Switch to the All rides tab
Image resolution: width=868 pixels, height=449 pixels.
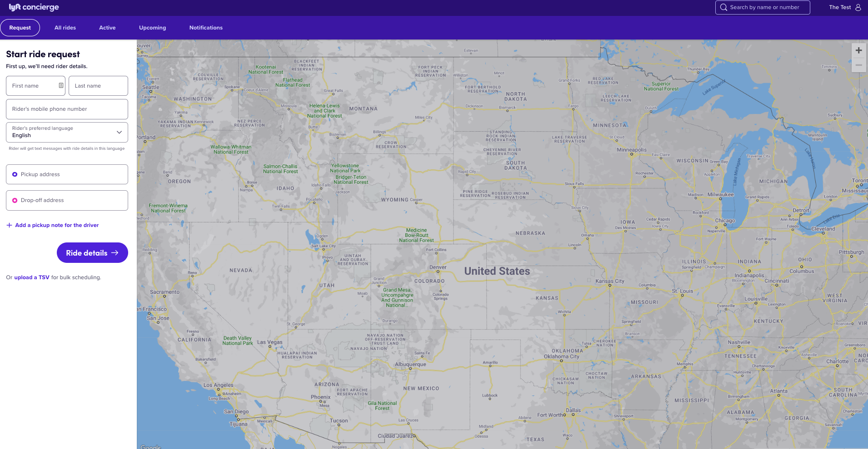point(65,28)
